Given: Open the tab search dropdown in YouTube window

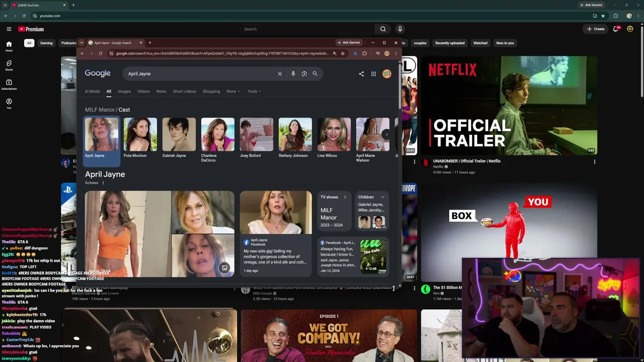Looking at the screenshot, I should (x=5, y=5).
